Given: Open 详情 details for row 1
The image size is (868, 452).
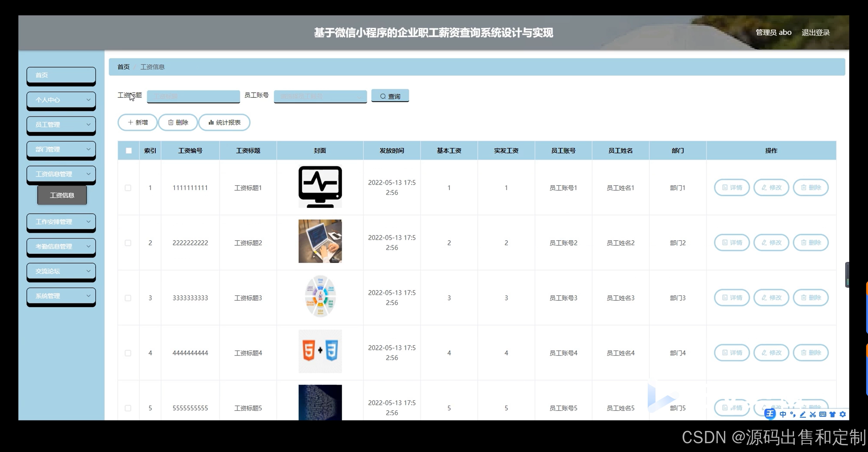Looking at the screenshot, I should pos(732,188).
